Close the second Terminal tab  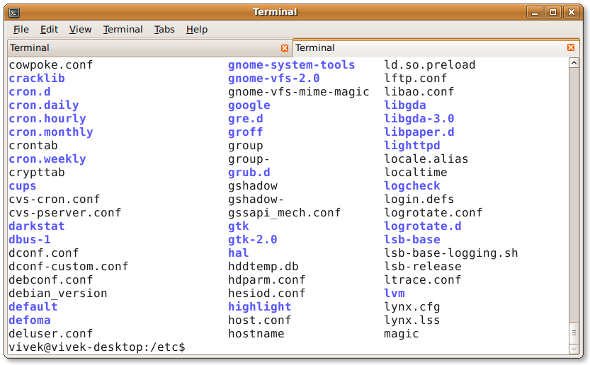[x=570, y=47]
